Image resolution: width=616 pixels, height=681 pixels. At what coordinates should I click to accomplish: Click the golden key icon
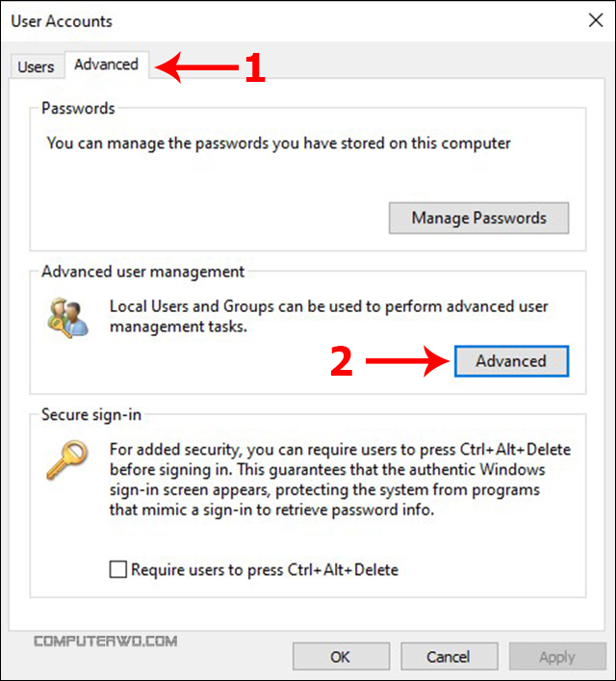pos(67,460)
